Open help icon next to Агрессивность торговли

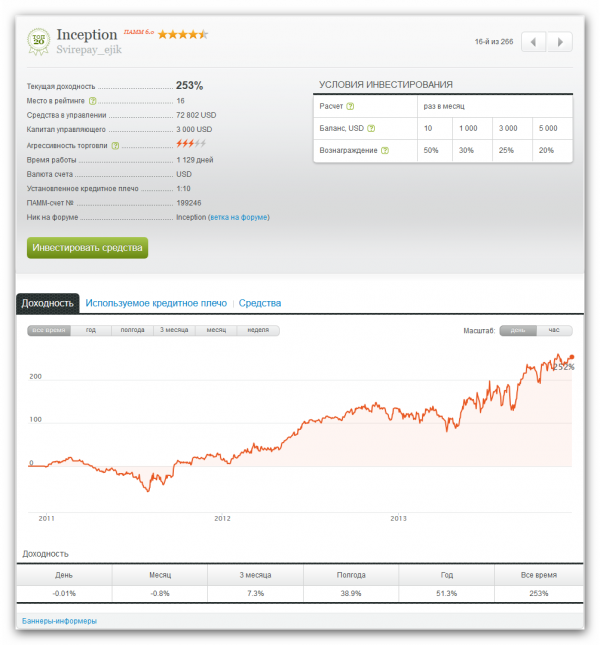click(116, 146)
